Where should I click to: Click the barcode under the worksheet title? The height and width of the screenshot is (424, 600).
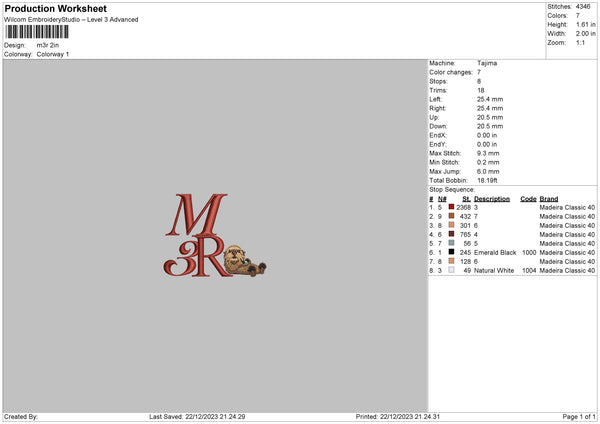pyautogui.click(x=37, y=32)
